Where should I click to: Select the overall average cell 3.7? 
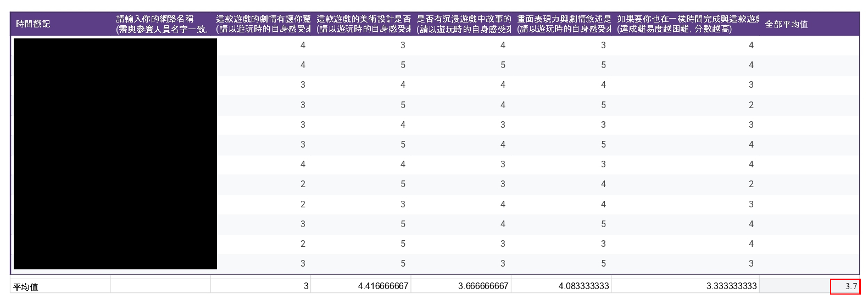point(845,286)
